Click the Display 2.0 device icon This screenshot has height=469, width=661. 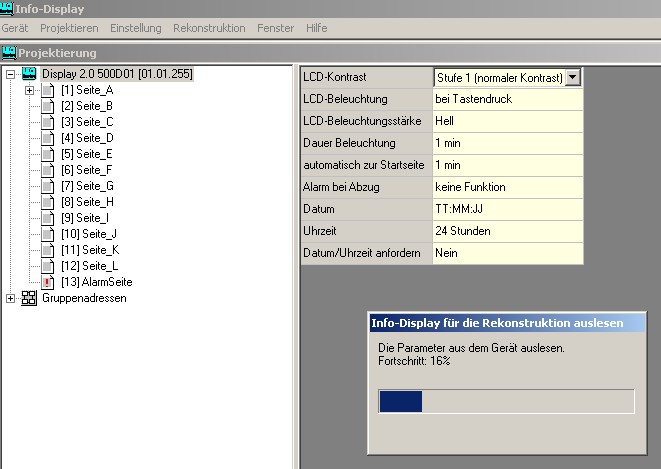click(29, 74)
